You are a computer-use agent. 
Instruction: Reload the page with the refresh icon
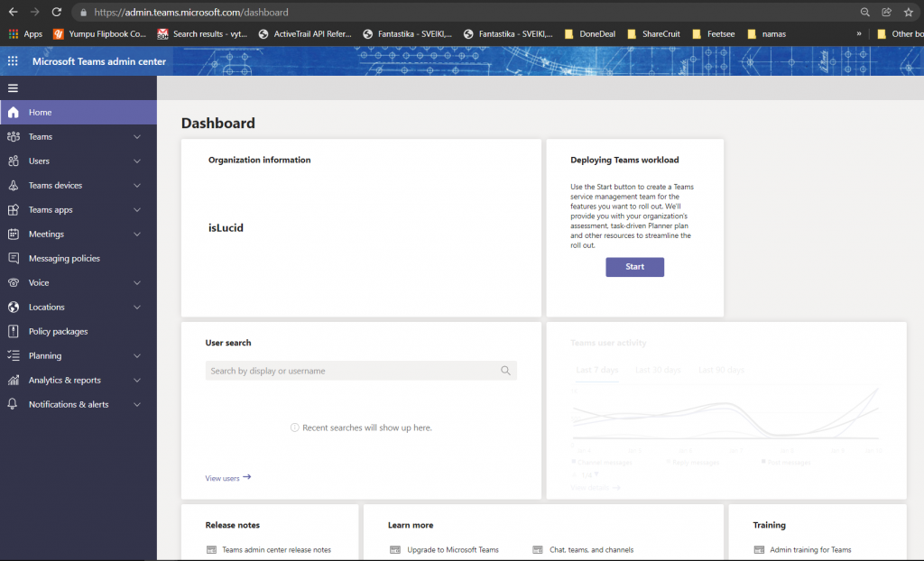[57, 12]
